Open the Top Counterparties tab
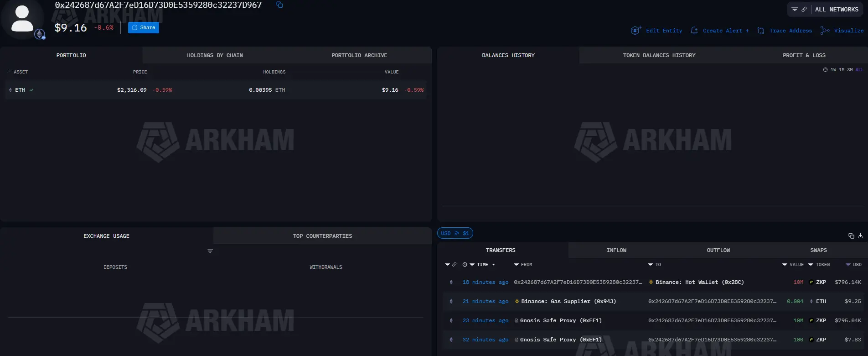Viewport: 868px width, 356px height. 322,236
